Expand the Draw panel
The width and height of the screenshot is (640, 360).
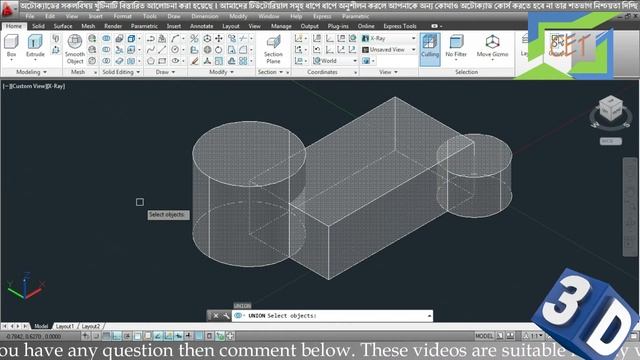pos(165,72)
